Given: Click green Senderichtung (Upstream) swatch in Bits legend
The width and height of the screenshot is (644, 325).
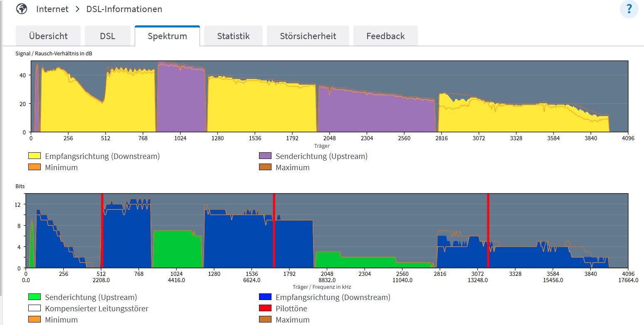Looking at the screenshot, I should point(35,297).
